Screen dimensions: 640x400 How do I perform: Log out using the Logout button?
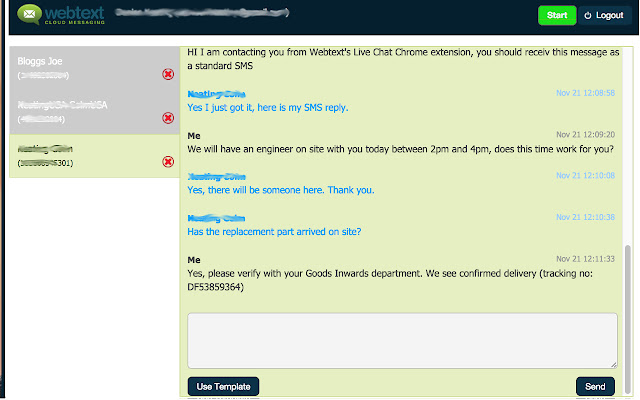tap(605, 16)
